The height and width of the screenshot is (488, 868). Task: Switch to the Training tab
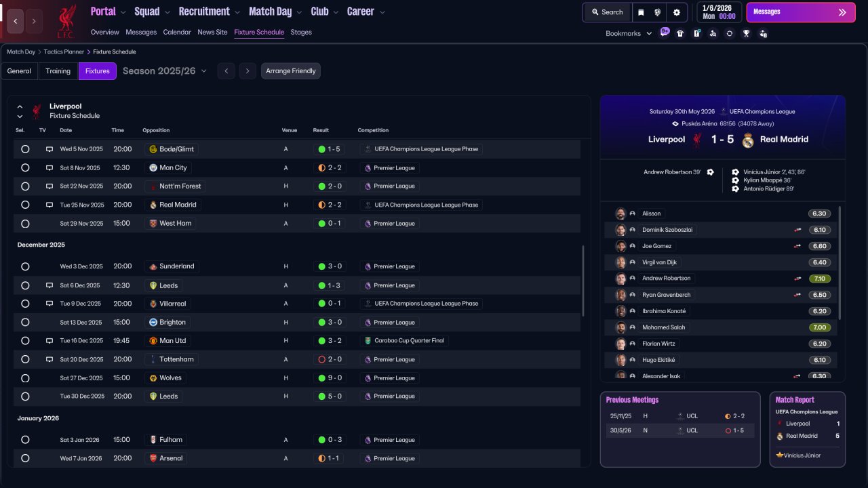pyautogui.click(x=58, y=71)
